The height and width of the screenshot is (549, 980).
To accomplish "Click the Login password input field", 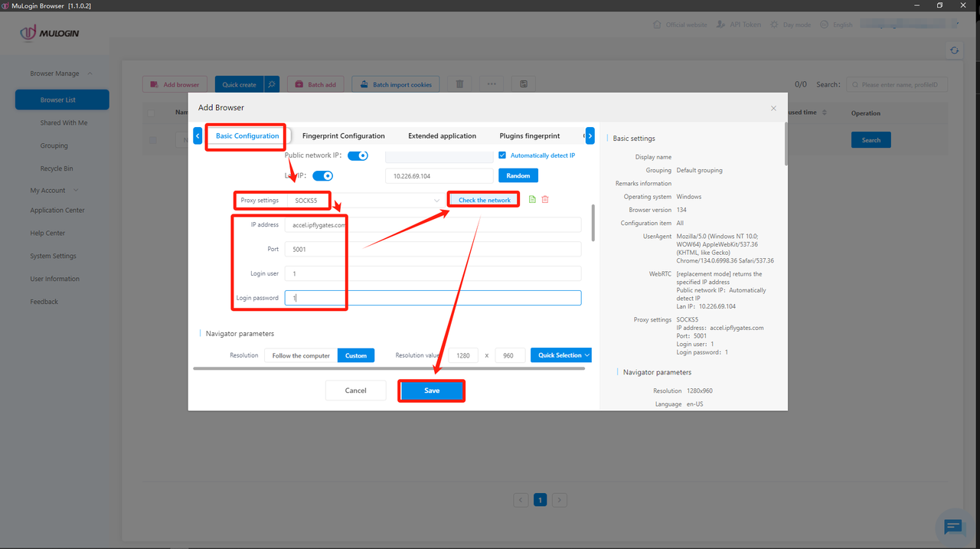I will pos(433,298).
